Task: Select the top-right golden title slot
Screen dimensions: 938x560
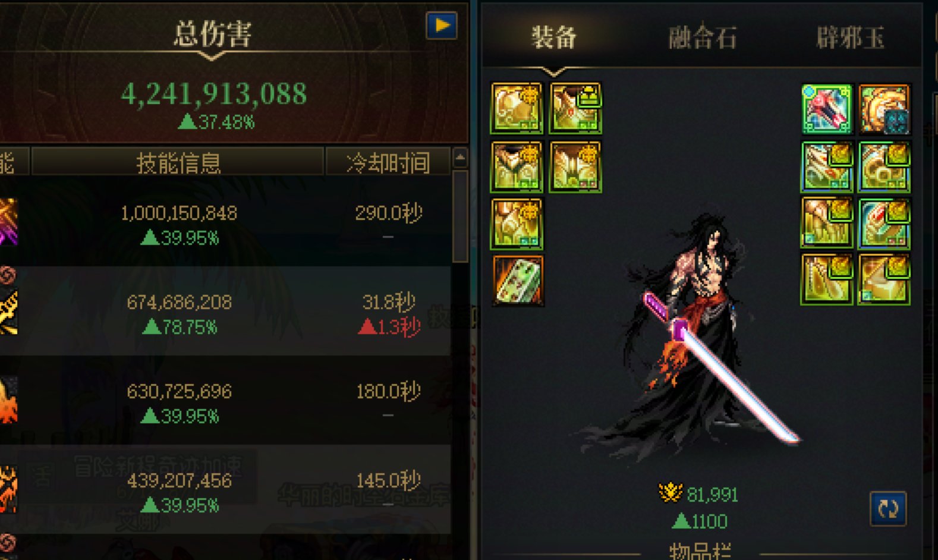Action: (884, 109)
